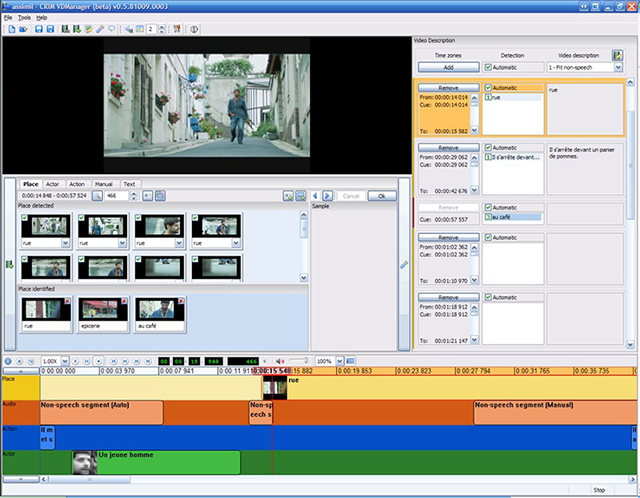Click the film strip import icon
This screenshot has width=640, height=498.
(x=65, y=29)
